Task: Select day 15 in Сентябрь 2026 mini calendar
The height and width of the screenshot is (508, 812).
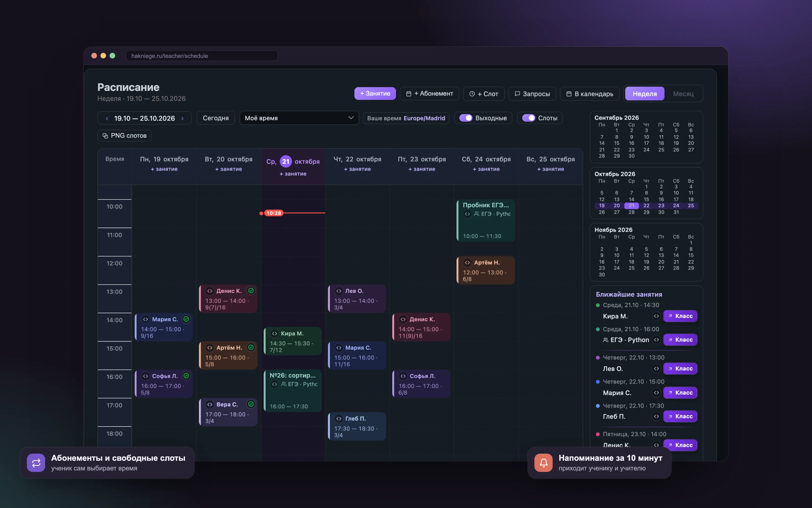Action: (x=617, y=143)
